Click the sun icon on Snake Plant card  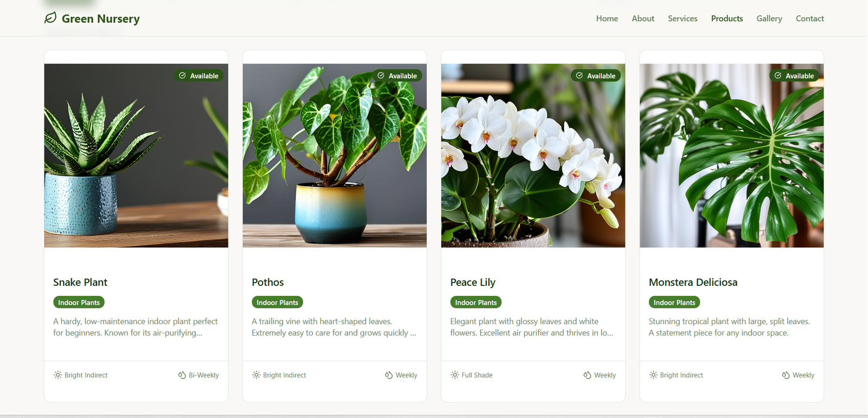coord(58,375)
